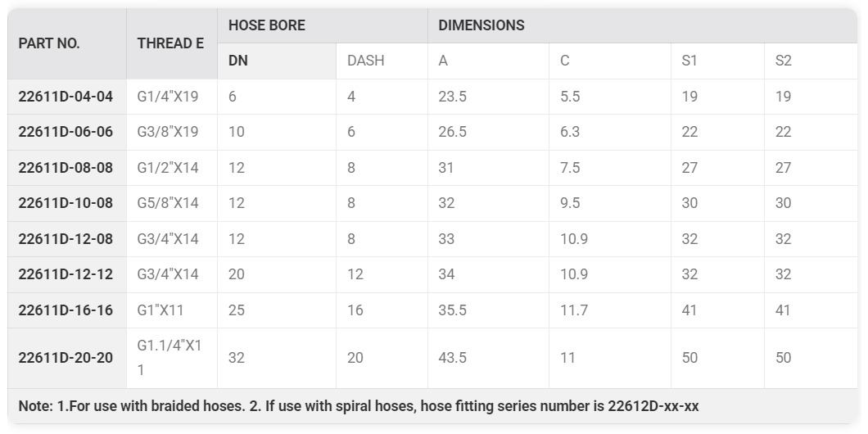Click the note about braided hoses
Image resolution: width=868 pixels, height=434 pixels.
pos(359,406)
